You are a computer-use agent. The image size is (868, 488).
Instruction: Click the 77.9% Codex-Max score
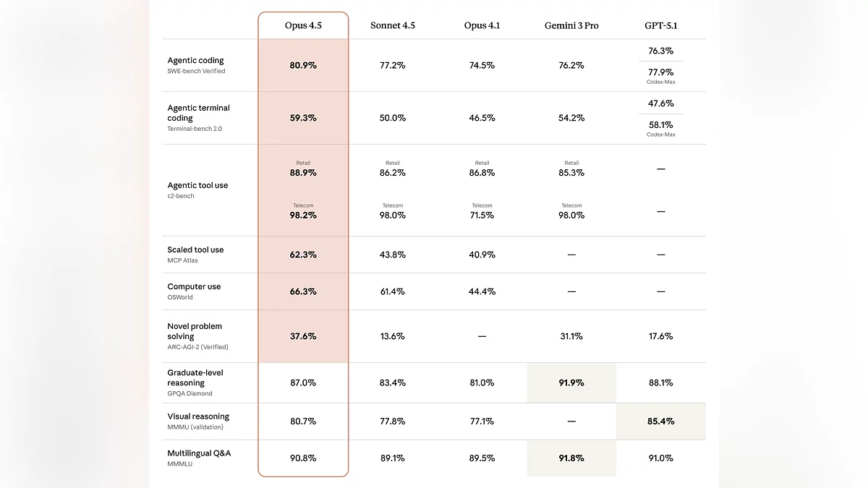pos(660,72)
